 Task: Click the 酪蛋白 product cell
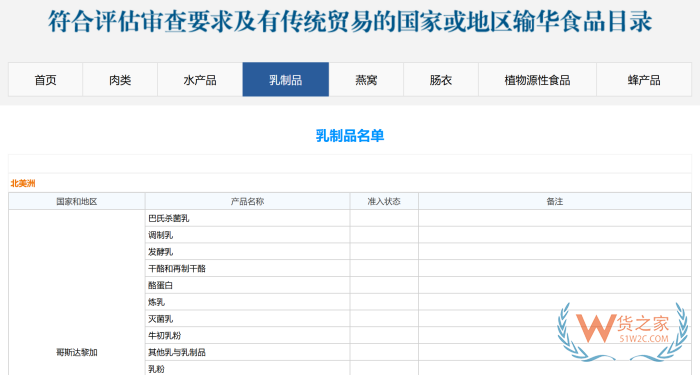[x=247, y=285]
